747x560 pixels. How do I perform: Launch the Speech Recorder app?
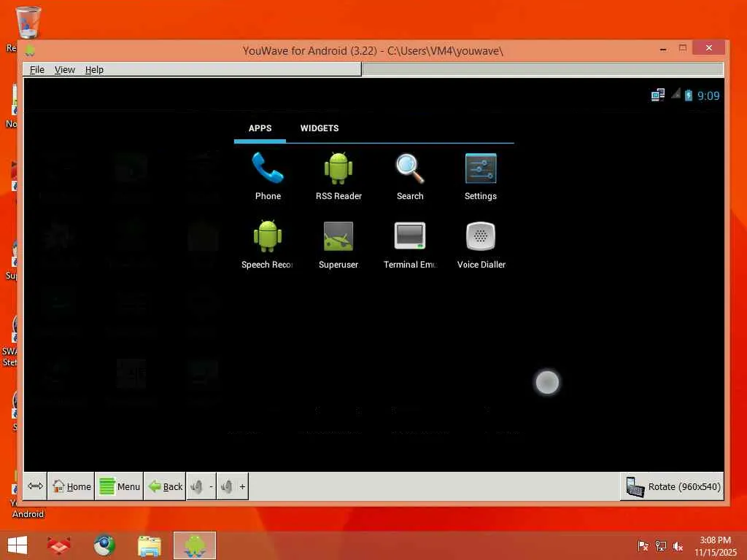(267, 244)
